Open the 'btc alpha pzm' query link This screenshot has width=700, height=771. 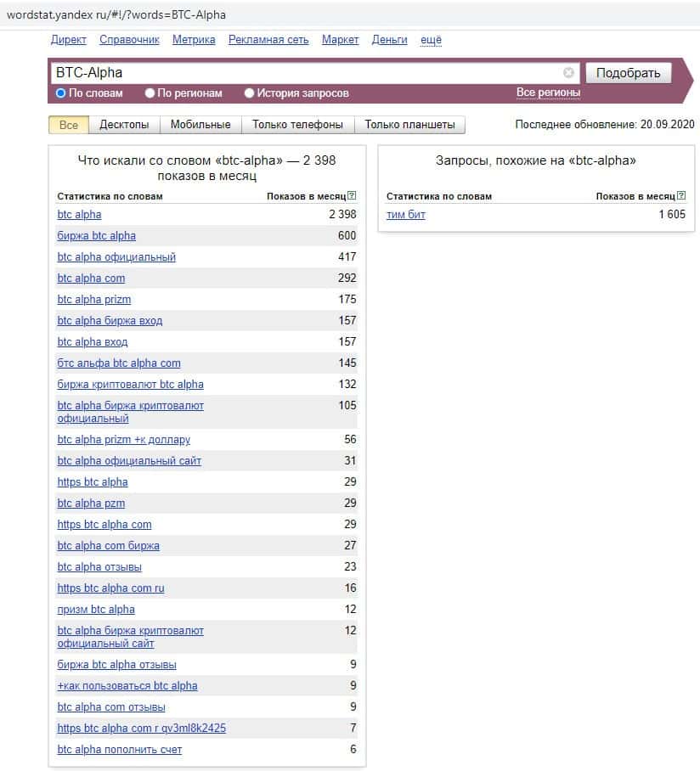[x=91, y=503]
